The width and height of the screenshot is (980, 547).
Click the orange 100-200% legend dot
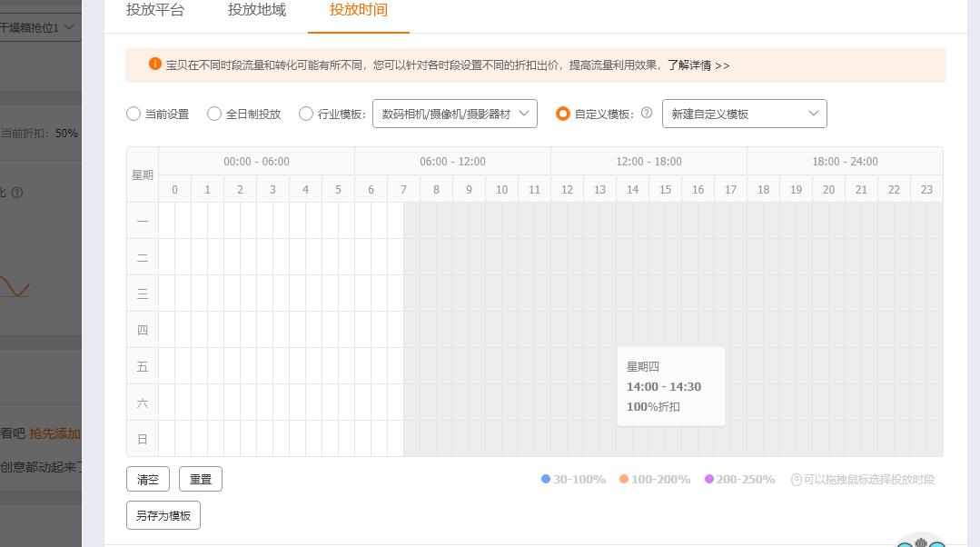click(624, 480)
